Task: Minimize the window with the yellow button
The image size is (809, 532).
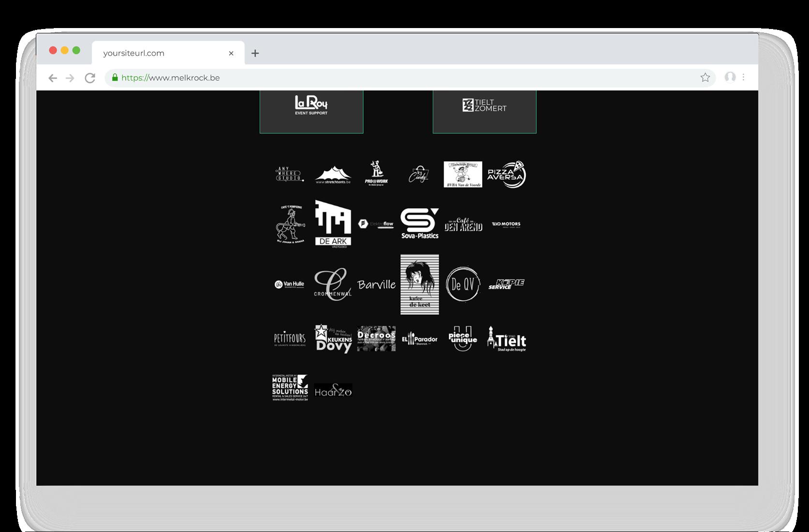Action: coord(65,50)
